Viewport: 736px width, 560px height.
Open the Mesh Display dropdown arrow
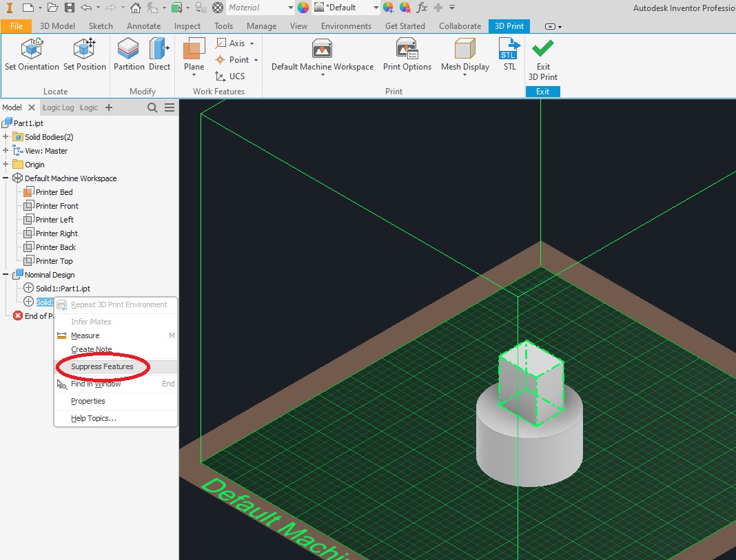pos(464,75)
